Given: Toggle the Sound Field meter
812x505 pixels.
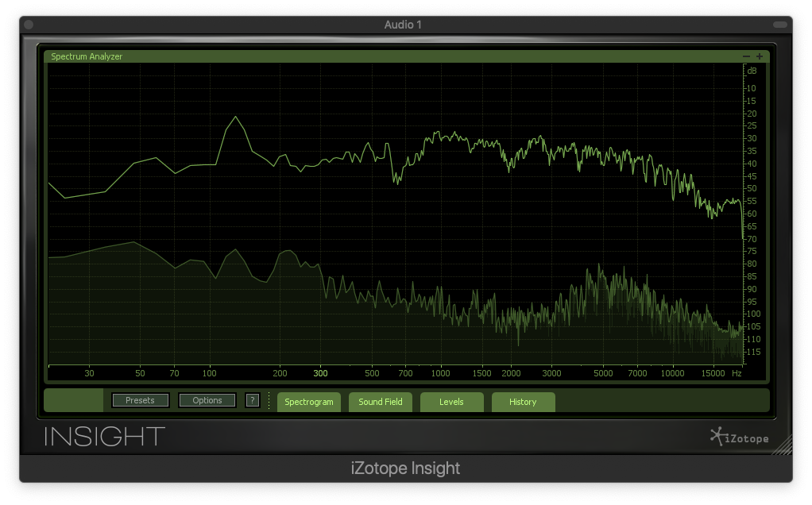Looking at the screenshot, I should coord(380,402).
